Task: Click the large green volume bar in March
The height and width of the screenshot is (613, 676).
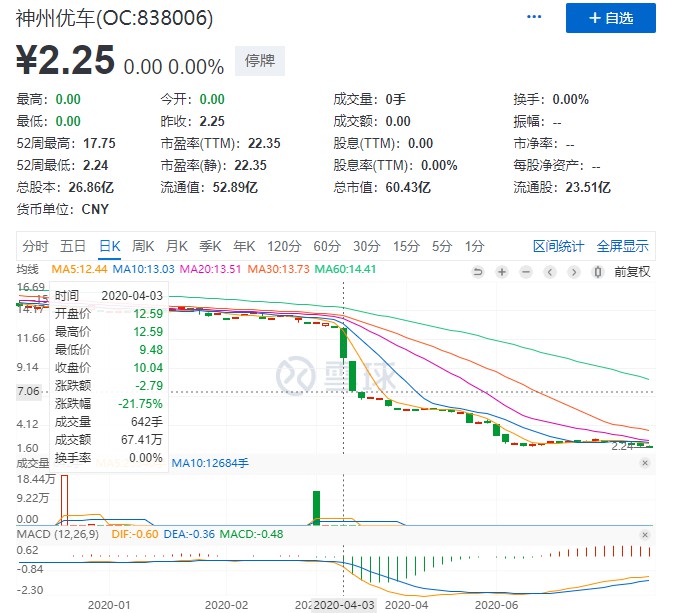Action: click(x=316, y=508)
